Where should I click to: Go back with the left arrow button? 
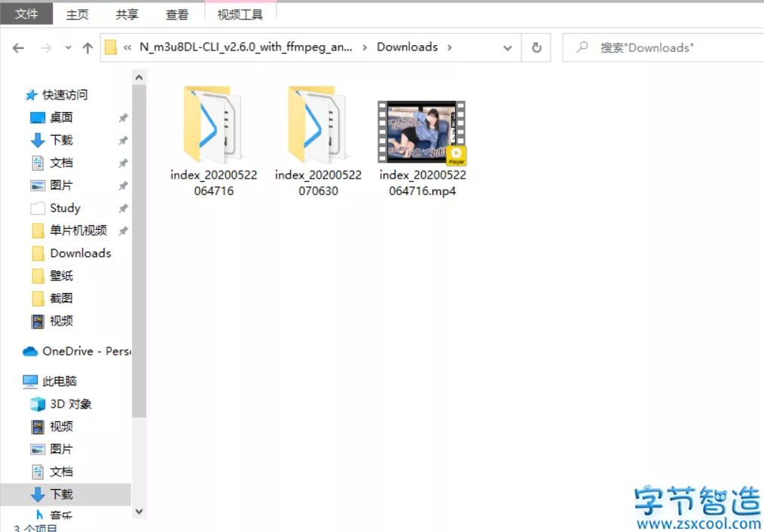[18, 47]
